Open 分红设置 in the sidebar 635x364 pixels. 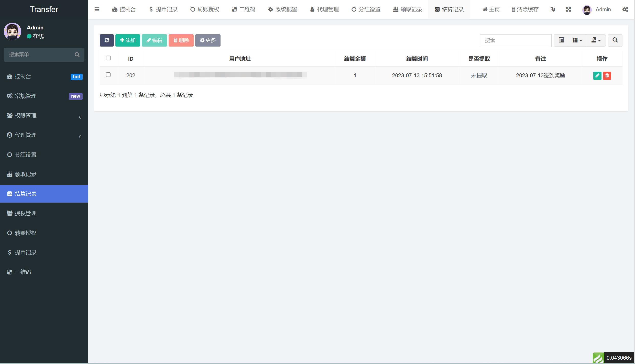[44, 155]
